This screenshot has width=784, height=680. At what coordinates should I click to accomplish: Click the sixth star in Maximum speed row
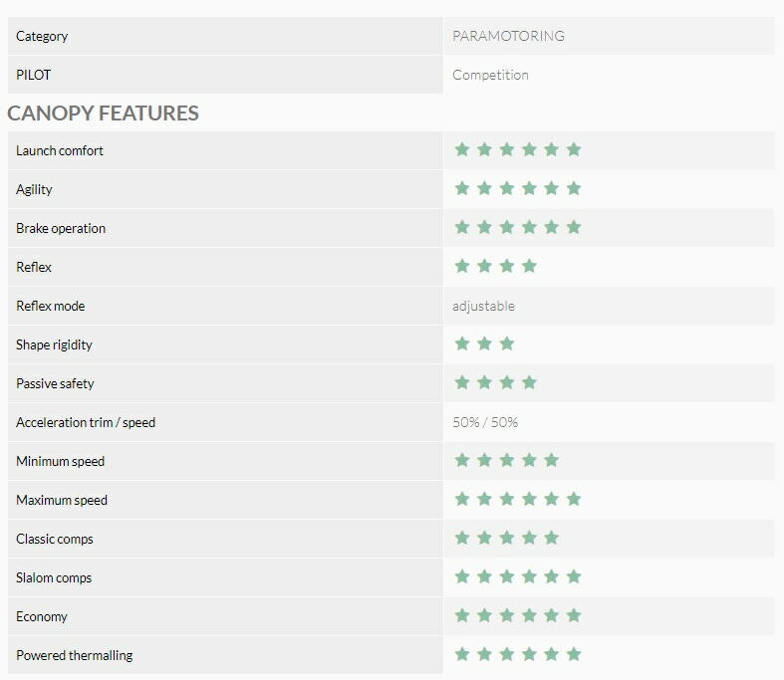coord(574,499)
